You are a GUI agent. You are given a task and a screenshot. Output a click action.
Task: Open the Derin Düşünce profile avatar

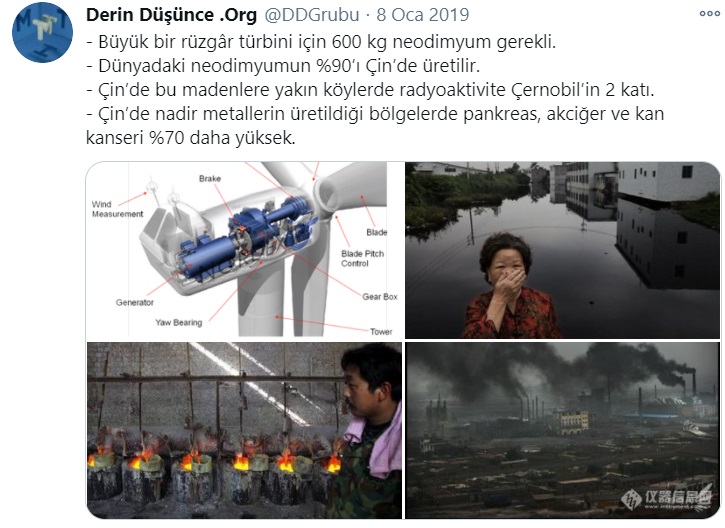[x=42, y=32]
